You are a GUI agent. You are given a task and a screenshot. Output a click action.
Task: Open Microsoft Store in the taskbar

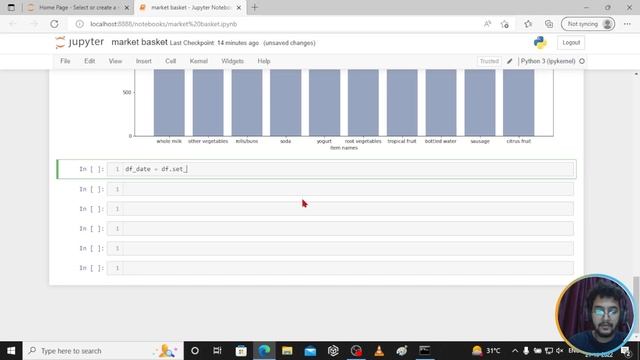pos(241,351)
